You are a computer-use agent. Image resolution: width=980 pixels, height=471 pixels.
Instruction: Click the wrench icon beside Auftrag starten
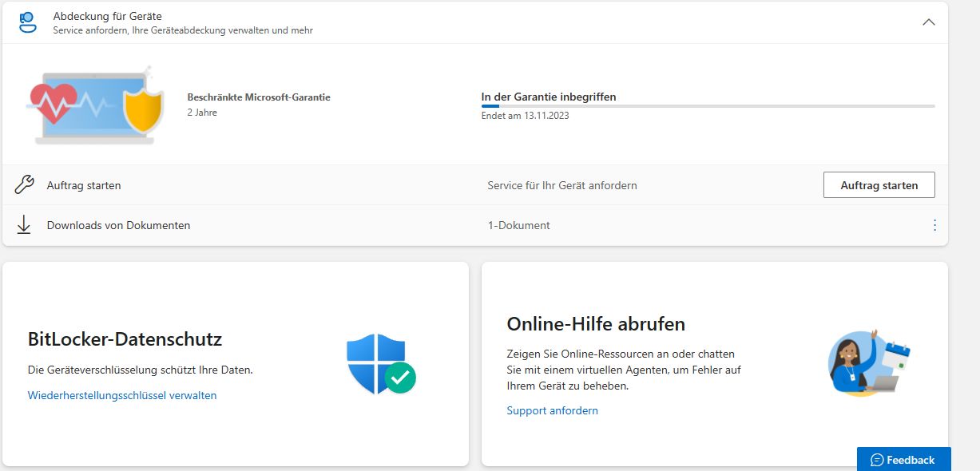(25, 185)
